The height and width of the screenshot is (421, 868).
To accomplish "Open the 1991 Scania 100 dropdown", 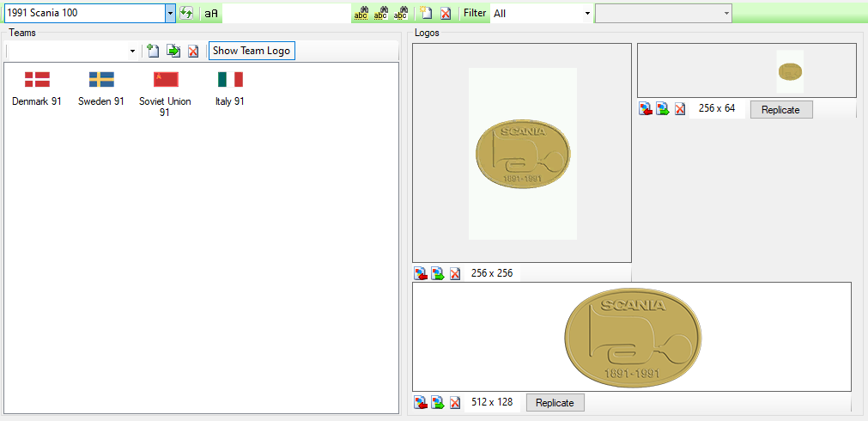I will (171, 13).
